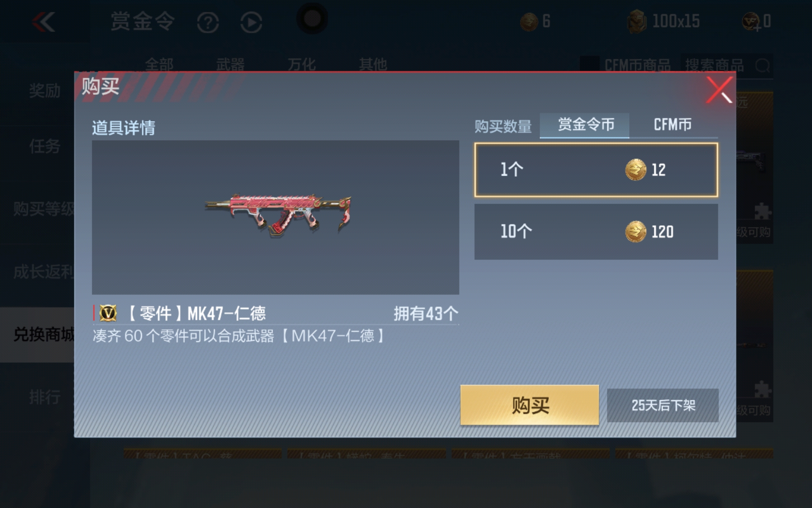812x508 pixels.
Task: Play the 赏金令 video preview icon
Action: [251, 22]
